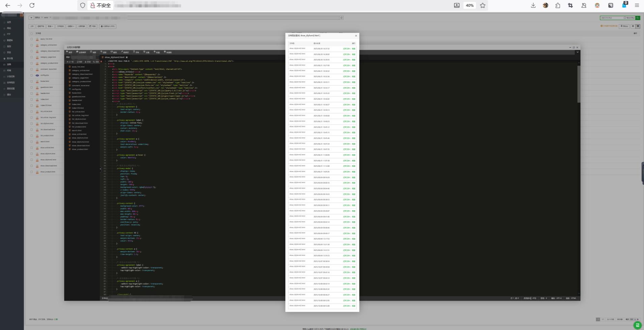The width and height of the screenshot is (644, 330).
Task: Close the file history version dialog
Action: pyautogui.click(x=356, y=36)
